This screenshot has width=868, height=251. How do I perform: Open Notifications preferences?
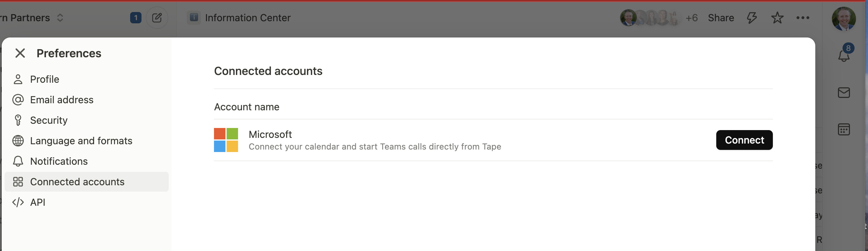(x=87, y=161)
